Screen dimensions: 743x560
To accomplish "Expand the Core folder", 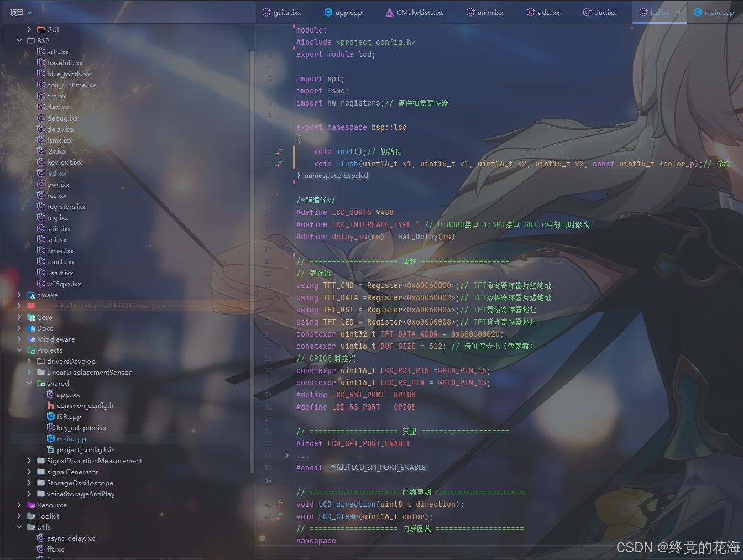I will coord(19,317).
